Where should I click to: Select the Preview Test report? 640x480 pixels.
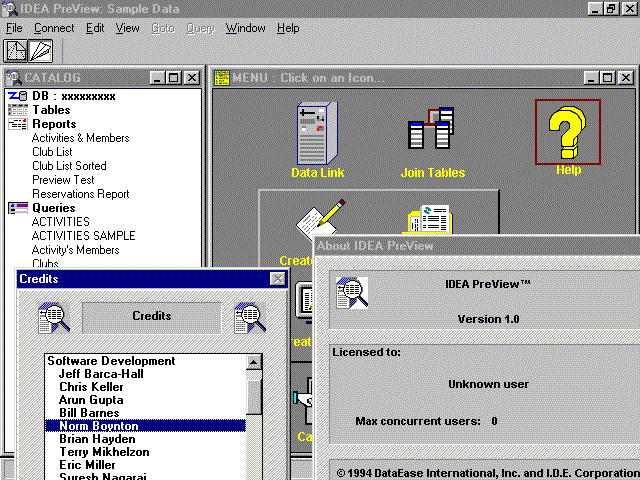click(x=63, y=180)
